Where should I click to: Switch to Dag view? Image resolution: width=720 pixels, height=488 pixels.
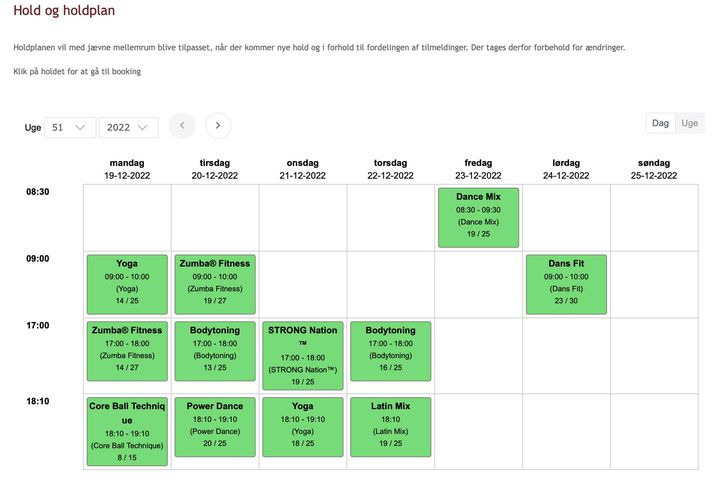coord(660,123)
